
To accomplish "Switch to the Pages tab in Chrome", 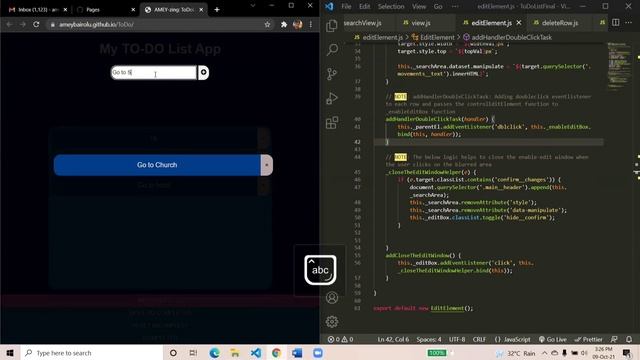I will click(x=105, y=9).
